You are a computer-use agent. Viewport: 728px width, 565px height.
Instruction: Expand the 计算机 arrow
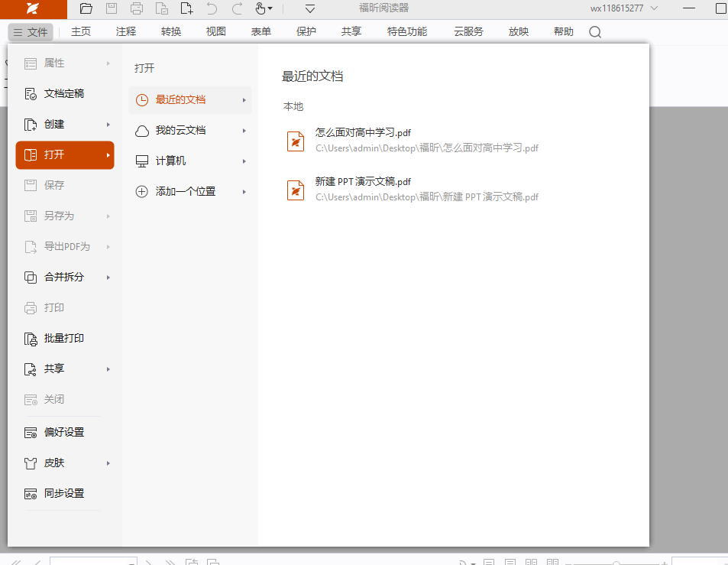click(244, 161)
